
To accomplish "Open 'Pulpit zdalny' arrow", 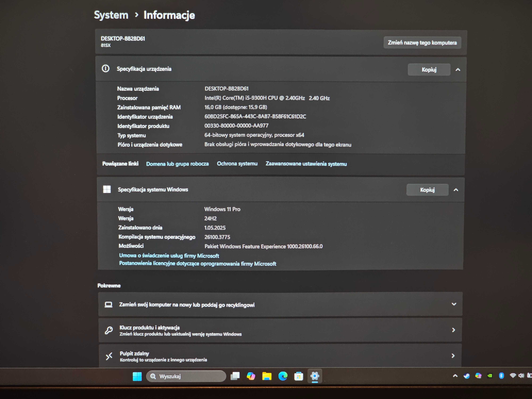I will [x=453, y=356].
